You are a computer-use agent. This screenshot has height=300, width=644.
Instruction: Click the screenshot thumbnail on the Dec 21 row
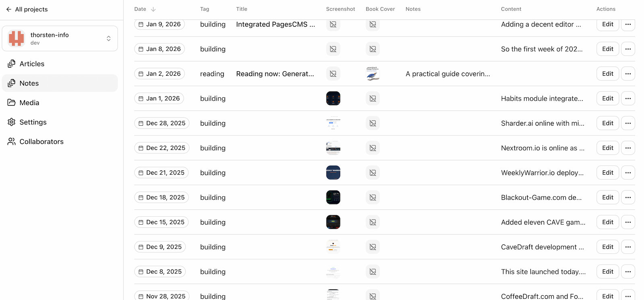[x=333, y=172]
